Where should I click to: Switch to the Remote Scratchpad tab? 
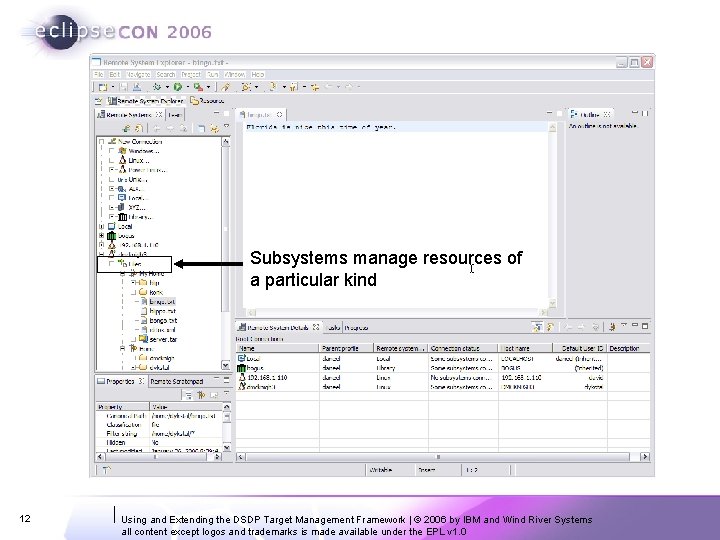(x=177, y=381)
